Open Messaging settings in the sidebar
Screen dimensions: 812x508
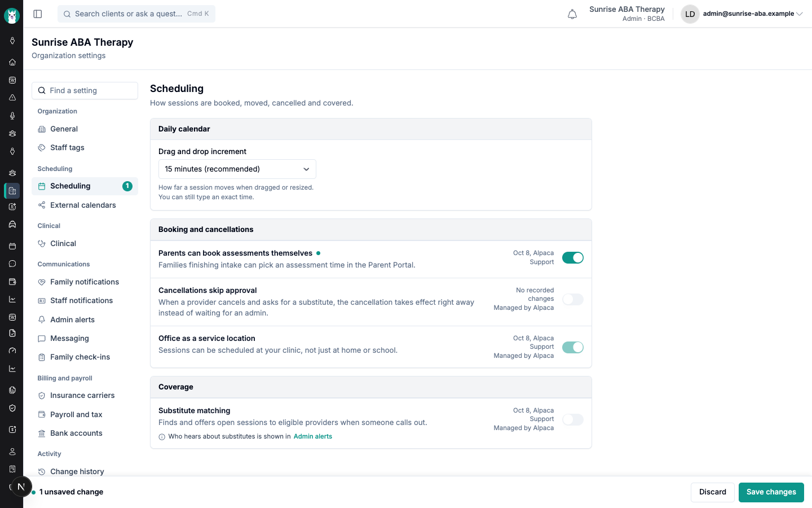point(85,339)
